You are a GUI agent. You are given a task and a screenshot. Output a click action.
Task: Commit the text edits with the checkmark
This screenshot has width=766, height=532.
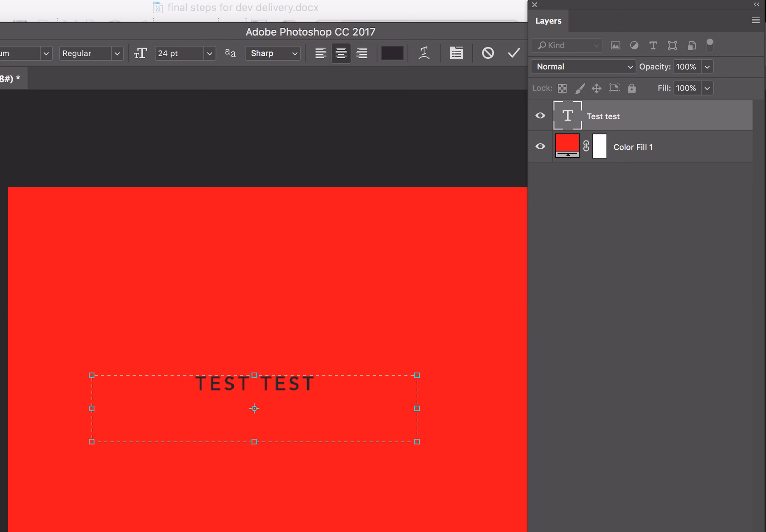tap(514, 53)
